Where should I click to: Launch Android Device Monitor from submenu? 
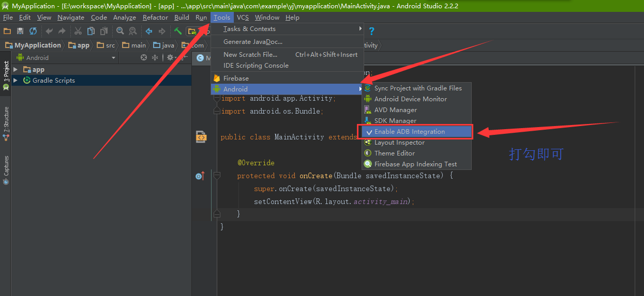(417, 99)
